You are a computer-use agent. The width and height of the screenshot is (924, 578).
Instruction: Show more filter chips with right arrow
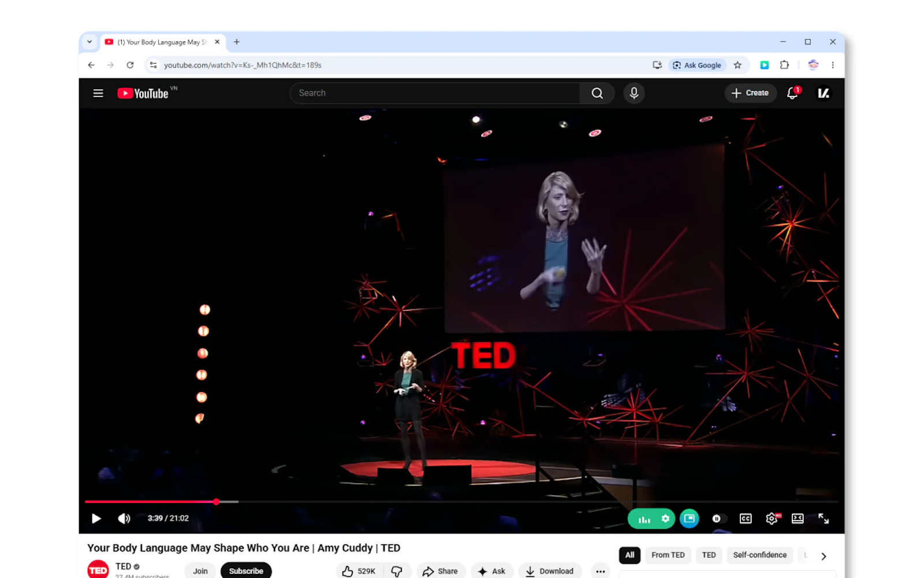pos(824,556)
